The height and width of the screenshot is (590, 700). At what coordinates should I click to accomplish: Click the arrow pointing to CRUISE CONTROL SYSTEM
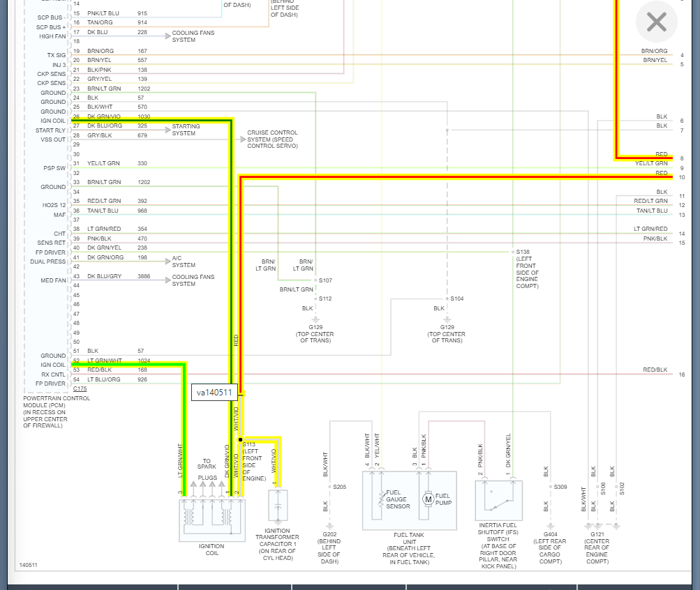click(x=243, y=139)
